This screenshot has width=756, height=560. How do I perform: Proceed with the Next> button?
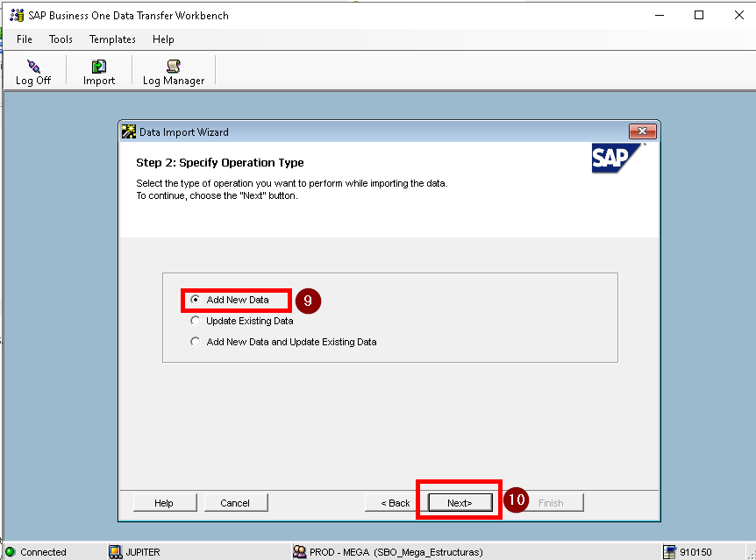460,503
